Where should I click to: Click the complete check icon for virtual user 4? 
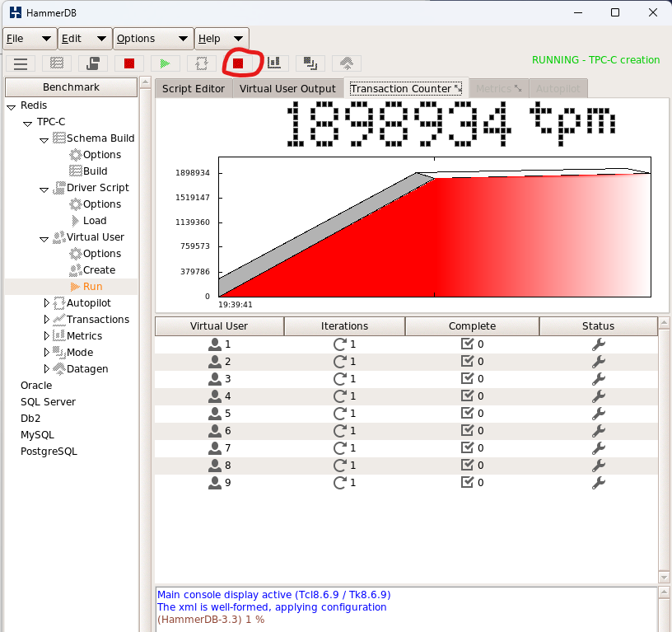click(x=467, y=396)
